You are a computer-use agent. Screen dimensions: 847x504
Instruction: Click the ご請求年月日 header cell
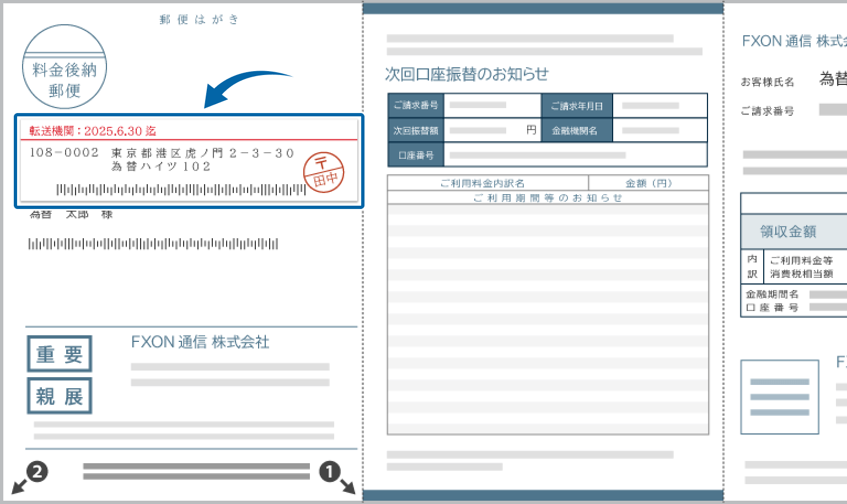(x=577, y=105)
